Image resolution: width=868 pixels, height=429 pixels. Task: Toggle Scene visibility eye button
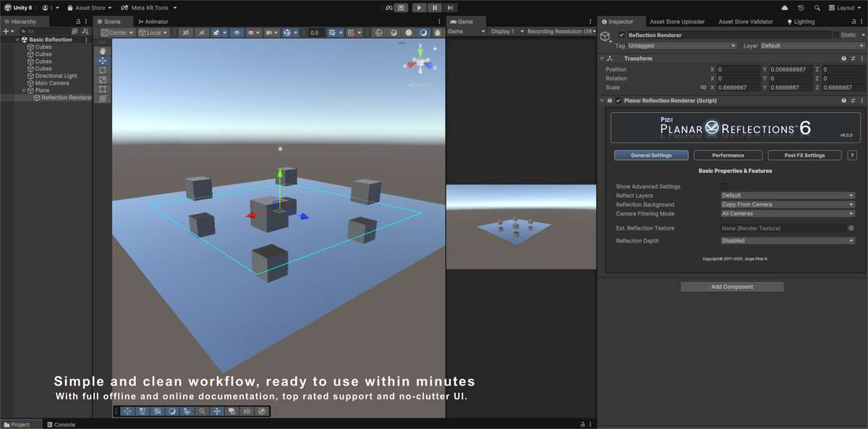tap(237, 33)
